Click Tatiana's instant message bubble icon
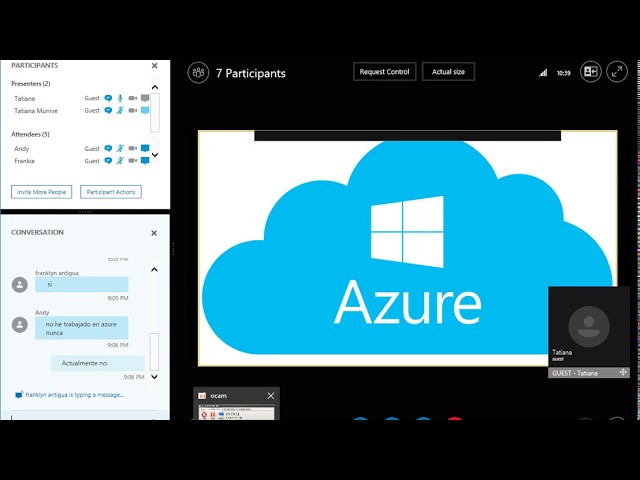 (x=108, y=98)
